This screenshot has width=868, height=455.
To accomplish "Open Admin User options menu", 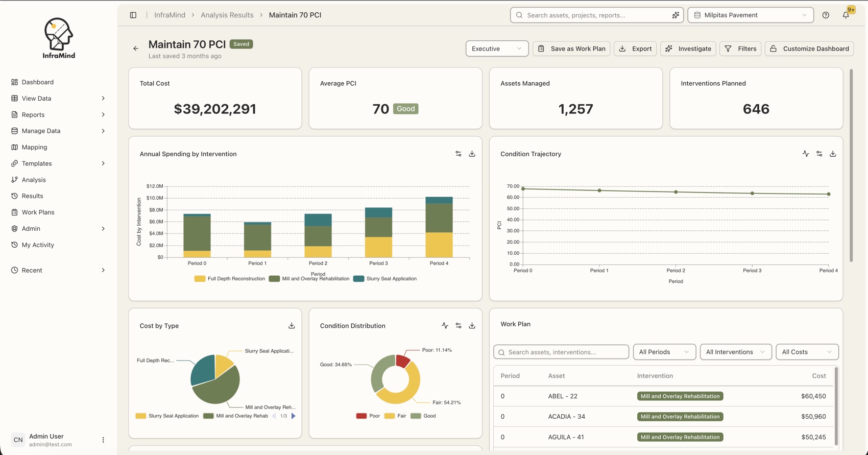I will coord(103,440).
